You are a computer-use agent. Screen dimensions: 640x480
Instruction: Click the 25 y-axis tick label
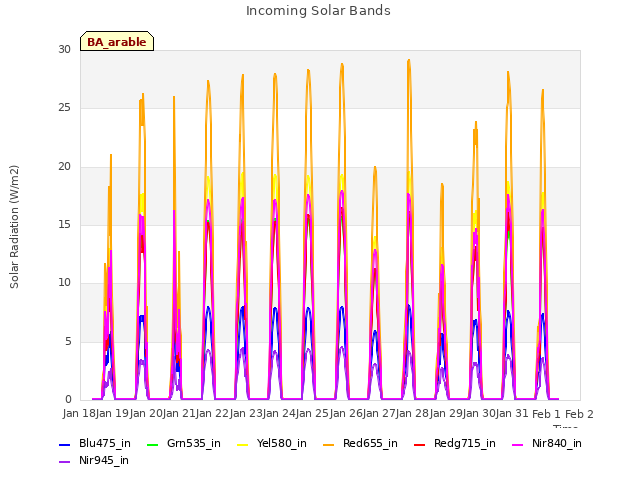coord(64,108)
